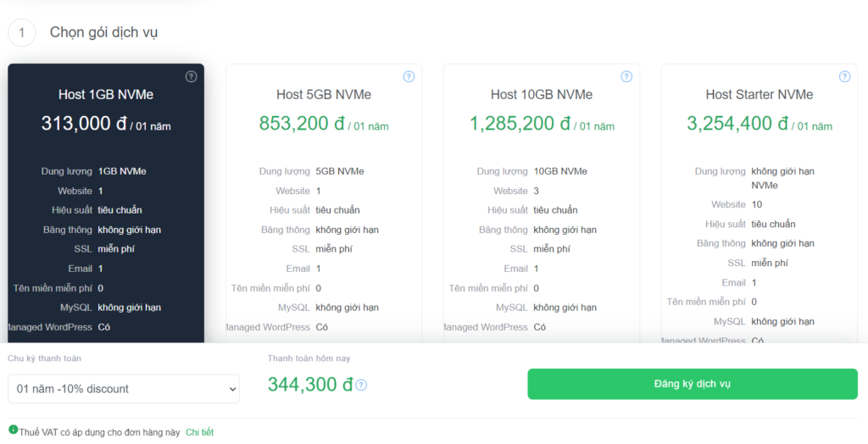Select the Host 5GB NVMe plan title
Viewport: 868px width, 444px height.
coord(324,95)
